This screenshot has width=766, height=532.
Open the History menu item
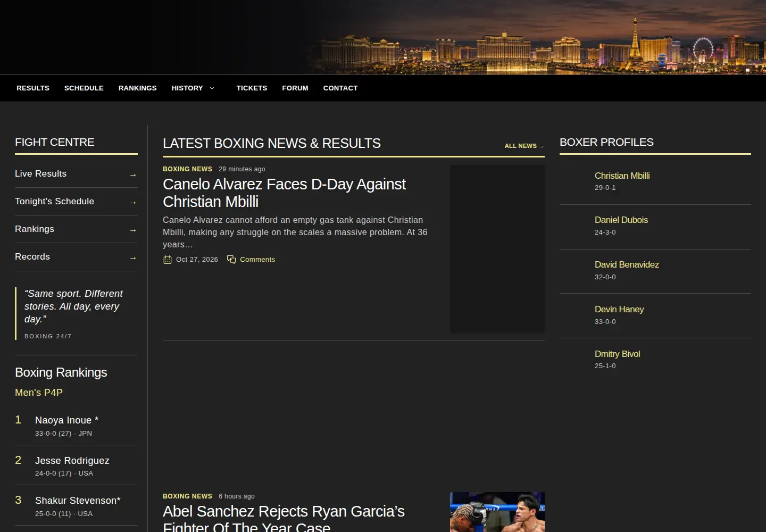pos(187,88)
